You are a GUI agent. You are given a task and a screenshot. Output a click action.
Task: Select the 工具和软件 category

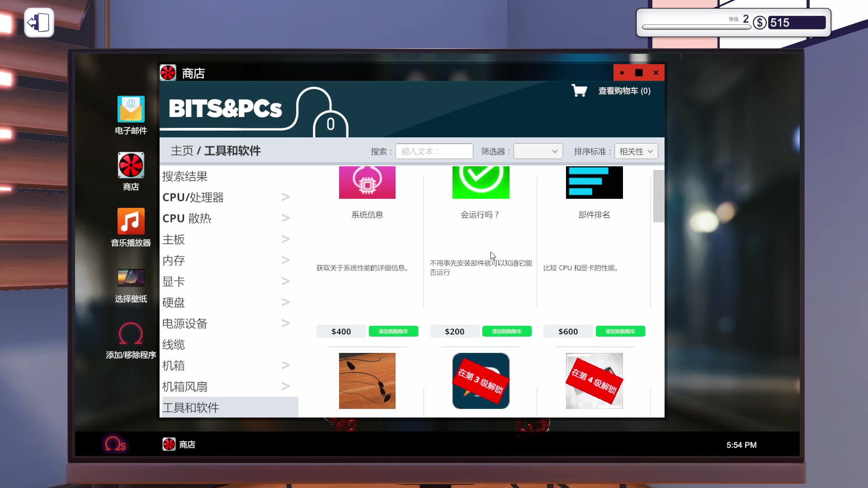[230, 408]
